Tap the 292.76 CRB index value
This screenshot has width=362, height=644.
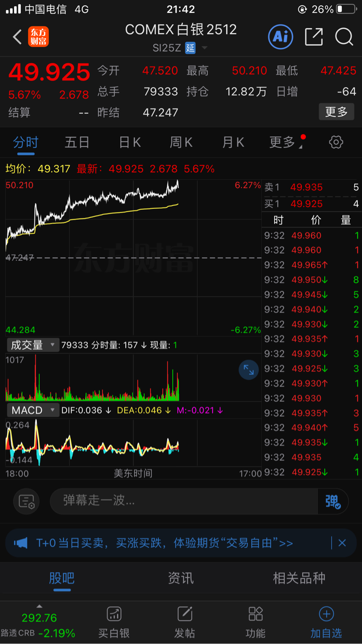(x=39, y=618)
